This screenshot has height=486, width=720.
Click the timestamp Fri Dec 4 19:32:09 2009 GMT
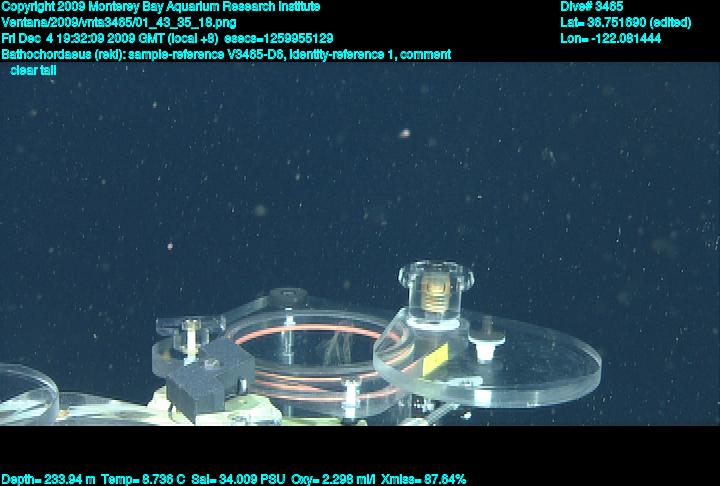pos(83,38)
